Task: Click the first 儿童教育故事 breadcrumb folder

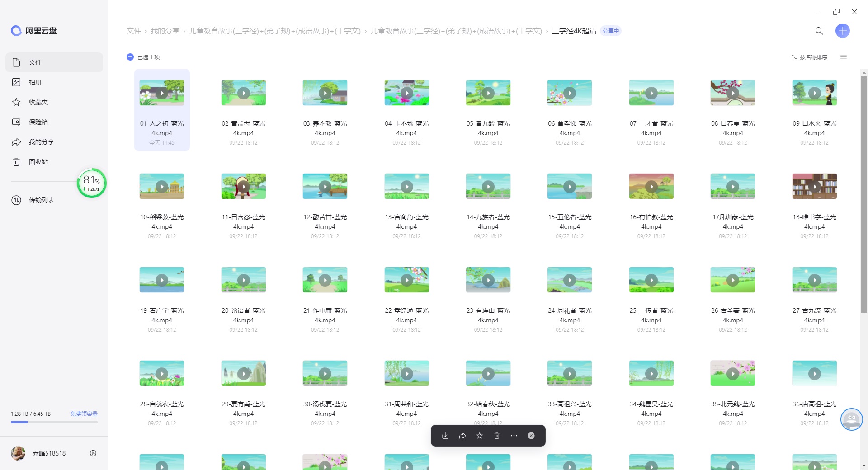Action: [275, 31]
